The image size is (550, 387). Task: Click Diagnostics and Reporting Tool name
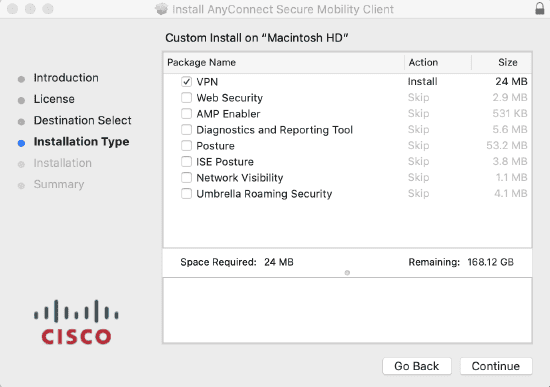click(x=274, y=130)
